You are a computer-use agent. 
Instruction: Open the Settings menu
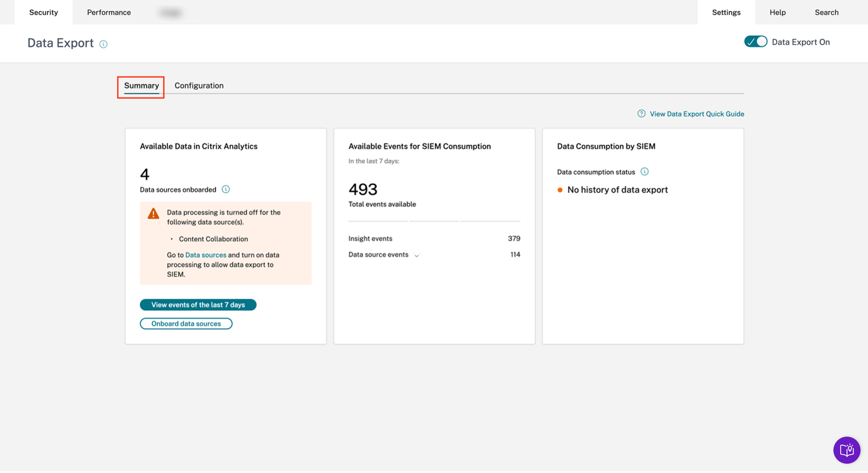pyautogui.click(x=726, y=12)
